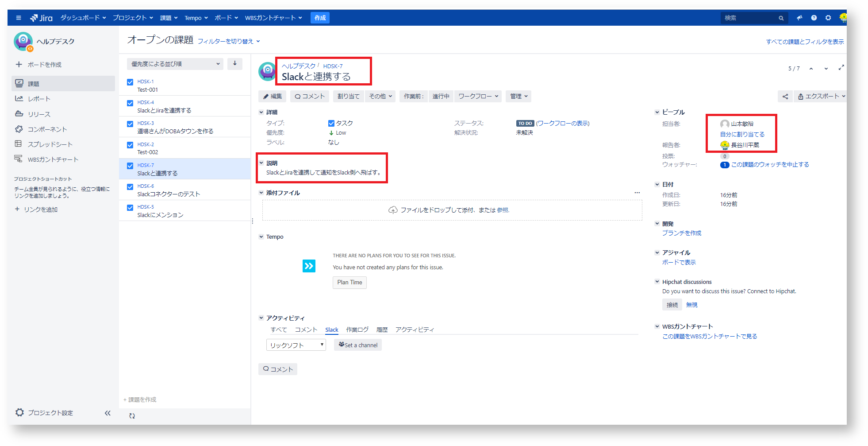Open the 管理 dropdown
The height and width of the screenshot is (446, 868).
pos(518,96)
